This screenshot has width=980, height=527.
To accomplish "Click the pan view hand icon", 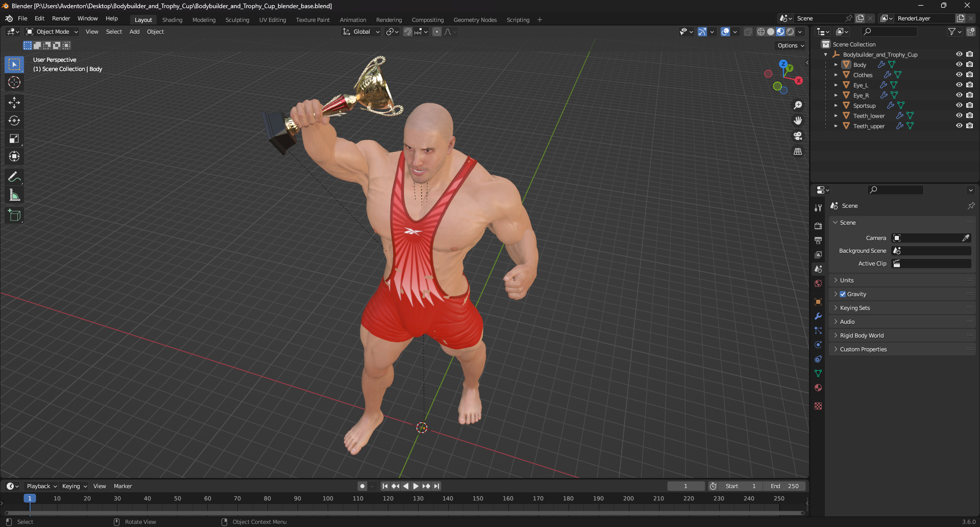I will 798,121.
